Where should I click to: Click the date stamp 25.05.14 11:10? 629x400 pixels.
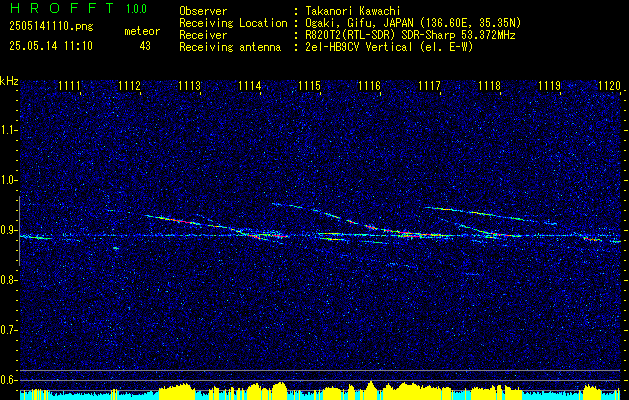click(x=51, y=46)
